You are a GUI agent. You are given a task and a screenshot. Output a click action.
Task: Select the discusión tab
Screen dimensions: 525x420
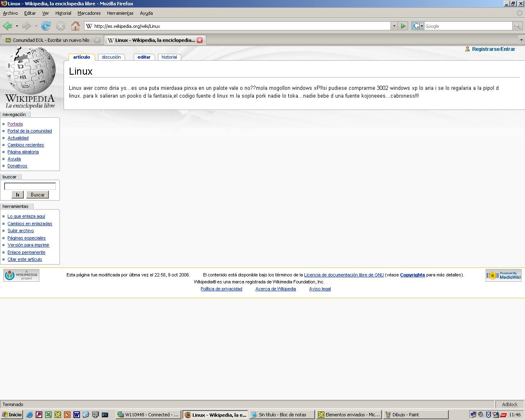[111, 57]
